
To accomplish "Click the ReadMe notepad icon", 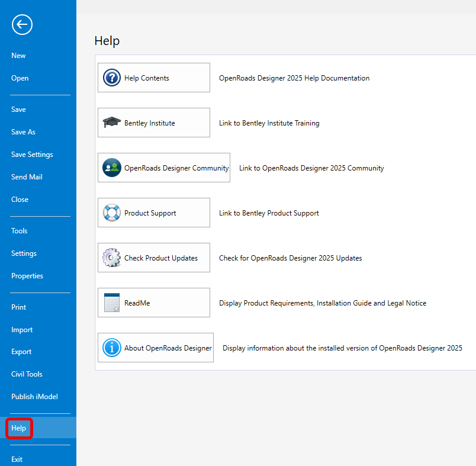I will coord(111,303).
